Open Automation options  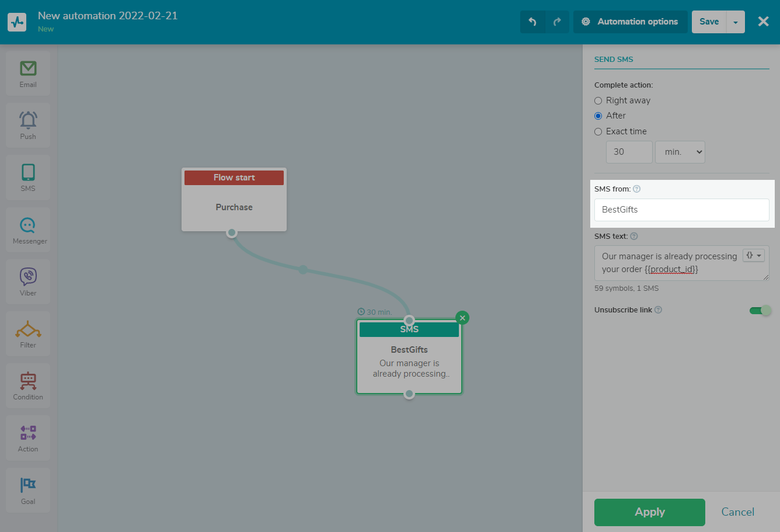click(x=630, y=22)
